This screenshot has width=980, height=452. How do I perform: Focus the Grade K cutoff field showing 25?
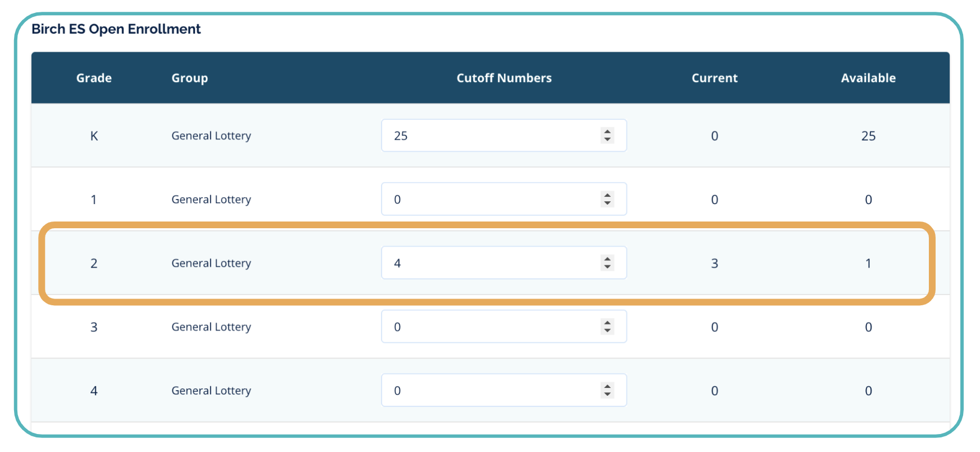click(x=489, y=135)
